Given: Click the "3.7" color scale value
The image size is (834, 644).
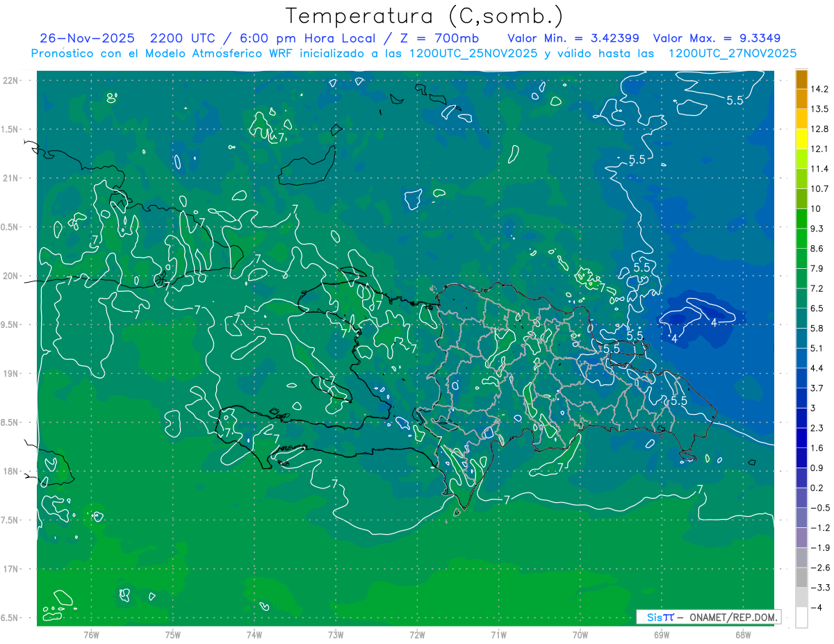Looking at the screenshot, I should tap(817, 388).
